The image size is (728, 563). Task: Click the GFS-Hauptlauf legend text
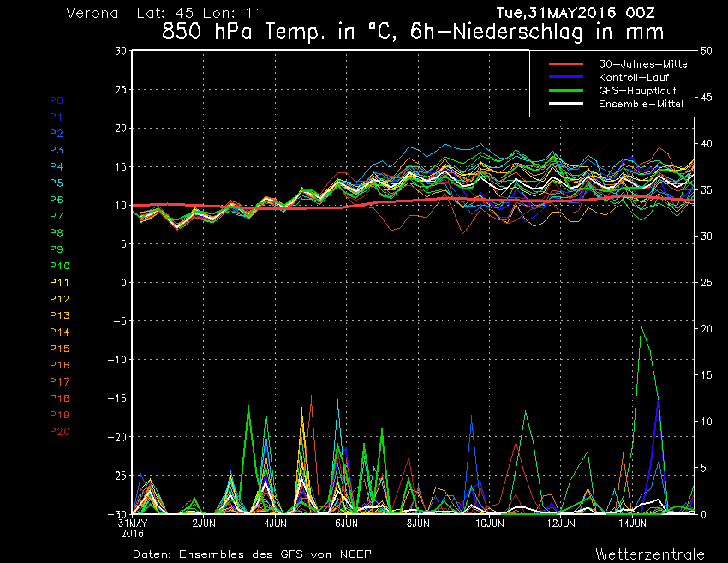pyautogui.click(x=637, y=91)
